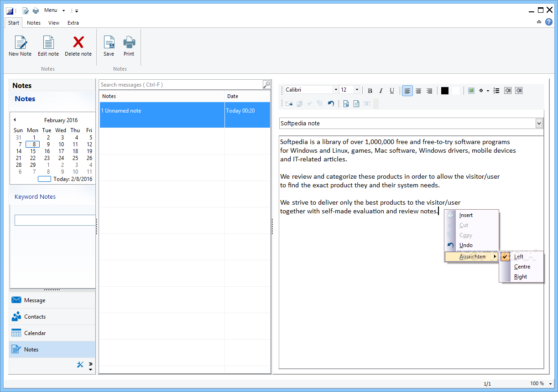Apply Italic formatting in the editor toolbar
Screen dimensions: 558x392
point(381,91)
